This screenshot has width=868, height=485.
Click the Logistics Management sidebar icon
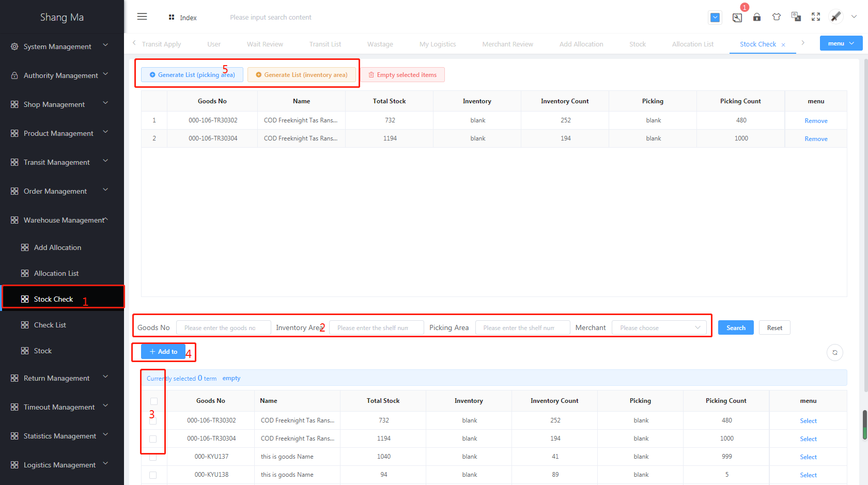[14, 465]
